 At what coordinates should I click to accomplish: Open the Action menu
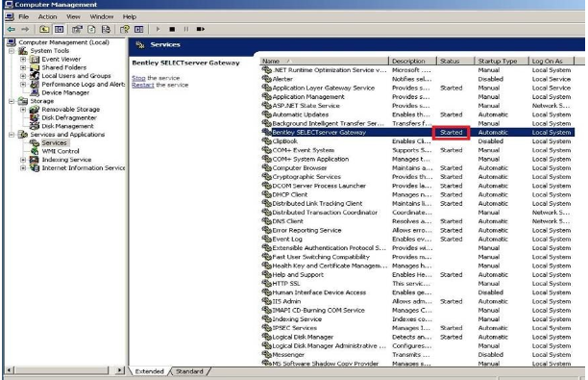48,17
